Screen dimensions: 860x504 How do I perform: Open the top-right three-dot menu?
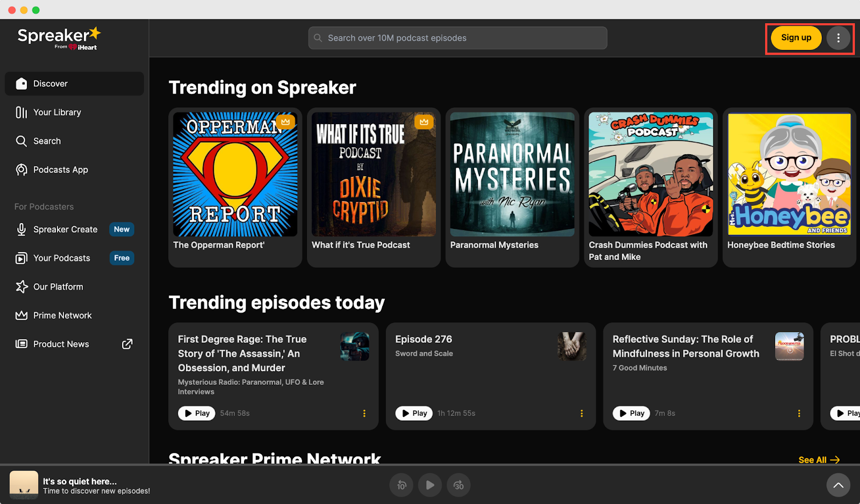tap(838, 38)
